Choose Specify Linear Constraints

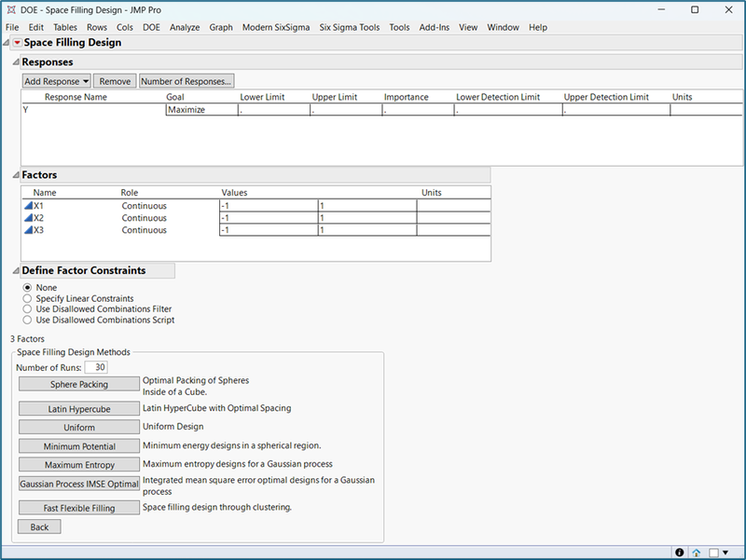click(x=27, y=298)
